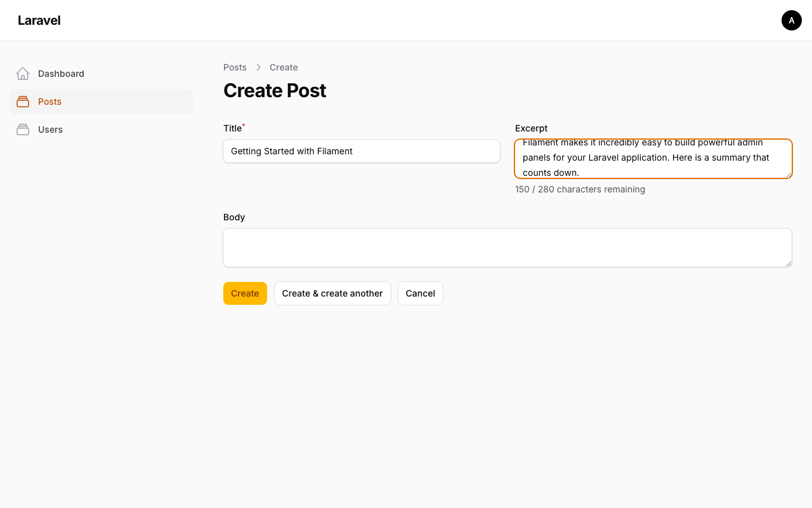Screen dimensions: 812x508
Task: Go to Posts breadcrumb link
Action: click(235, 67)
